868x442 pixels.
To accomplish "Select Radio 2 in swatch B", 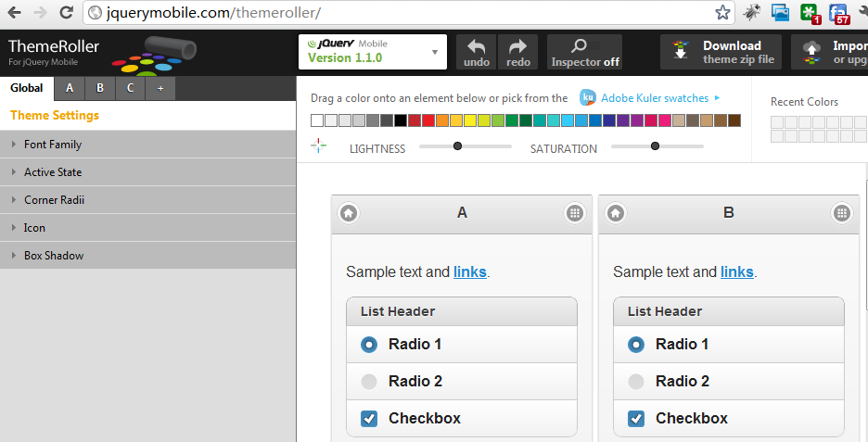I will (x=729, y=381).
